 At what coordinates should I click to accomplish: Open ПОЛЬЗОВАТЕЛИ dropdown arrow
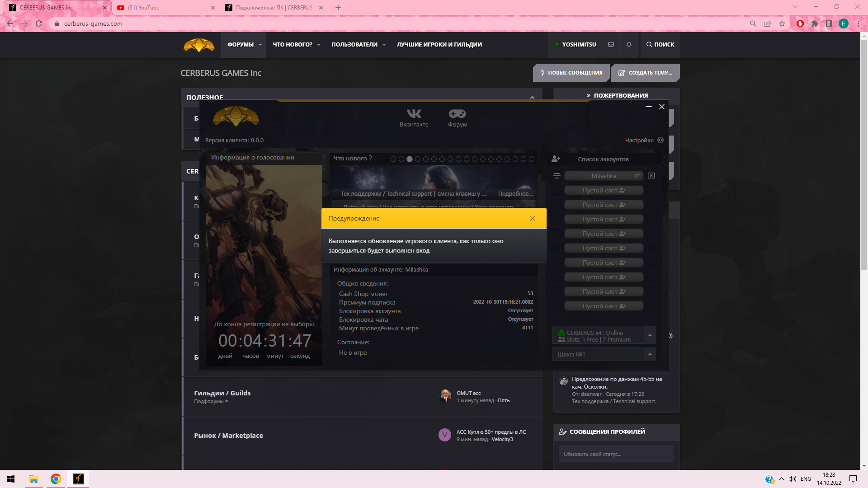coord(384,45)
